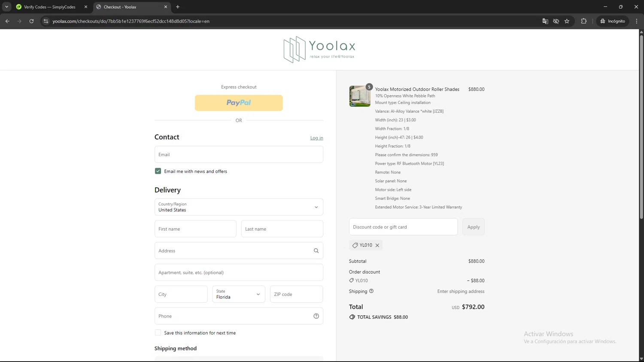This screenshot has width=644, height=362.
Task: Bookmark this page with star icon
Action: [567, 21]
